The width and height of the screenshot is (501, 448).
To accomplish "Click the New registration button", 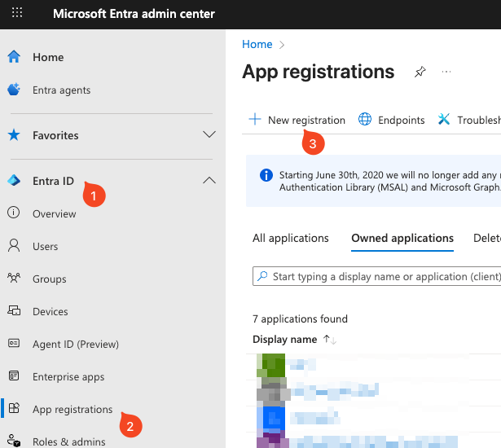I will 297,120.
